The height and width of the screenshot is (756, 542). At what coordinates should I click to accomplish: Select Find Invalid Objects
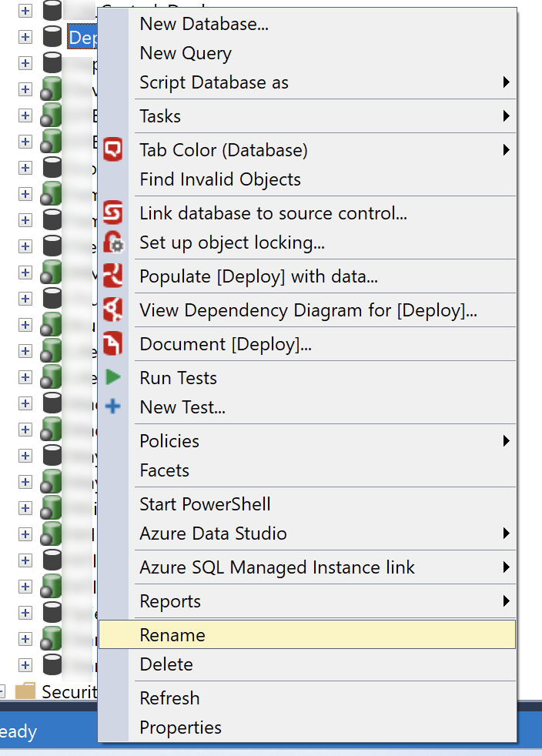tap(220, 179)
